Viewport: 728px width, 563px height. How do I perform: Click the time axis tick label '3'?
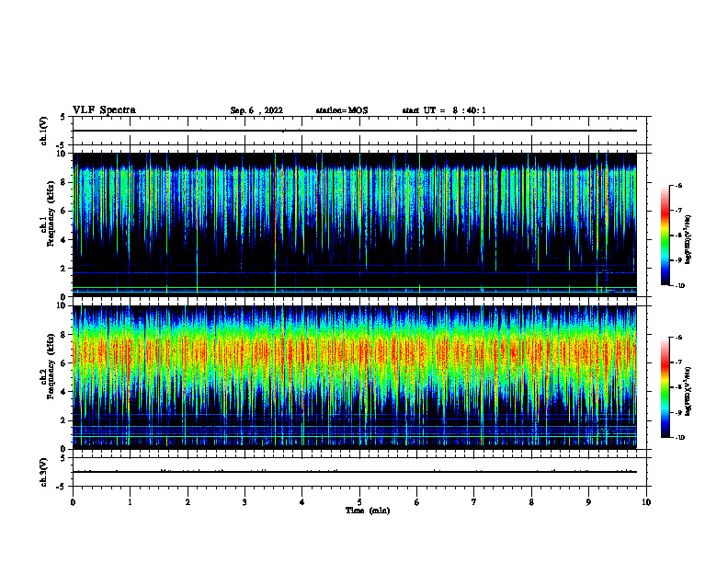(x=245, y=502)
